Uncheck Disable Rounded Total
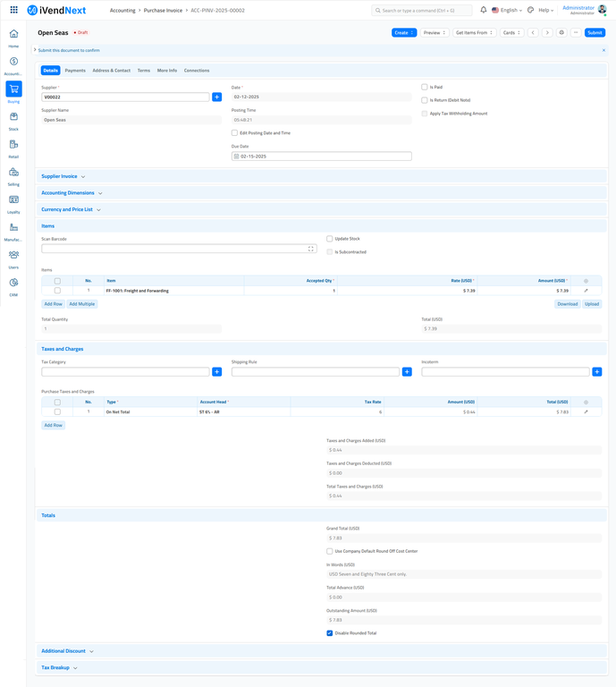The width and height of the screenshot is (616, 687). (330, 632)
